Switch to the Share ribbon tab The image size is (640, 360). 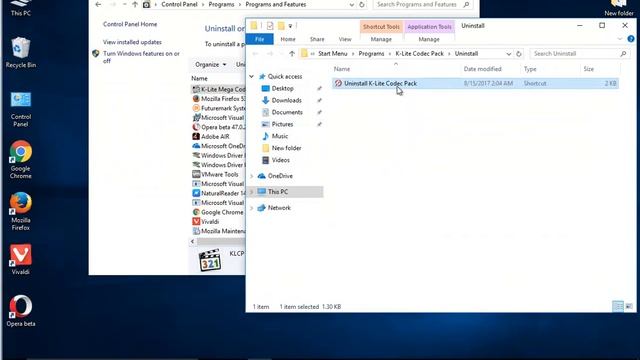(x=317, y=39)
